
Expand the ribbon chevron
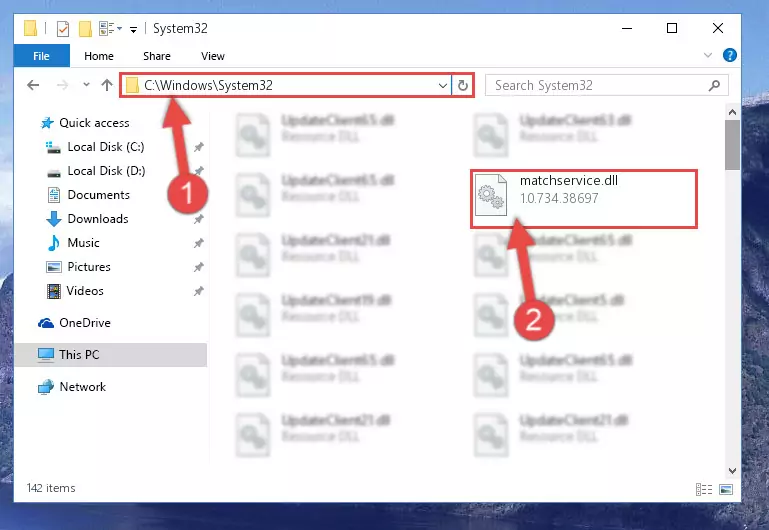tap(708, 55)
